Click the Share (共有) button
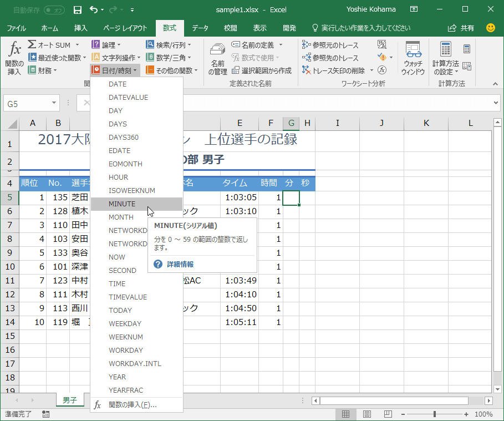This screenshot has height=421, width=504. pos(461,28)
